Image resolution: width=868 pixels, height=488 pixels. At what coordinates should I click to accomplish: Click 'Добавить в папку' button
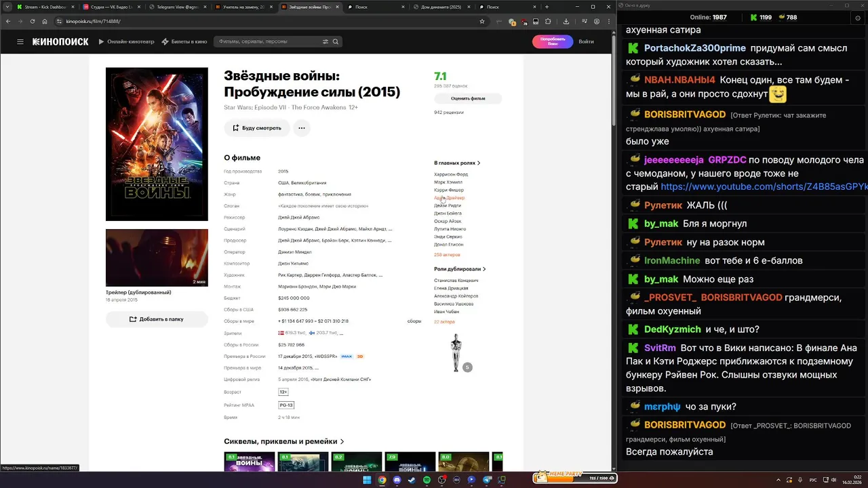157,319
